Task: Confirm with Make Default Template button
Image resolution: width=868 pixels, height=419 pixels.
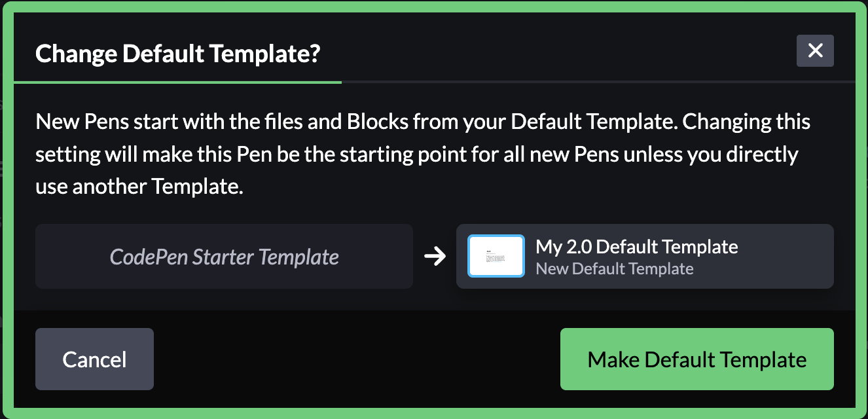Action: [x=696, y=359]
